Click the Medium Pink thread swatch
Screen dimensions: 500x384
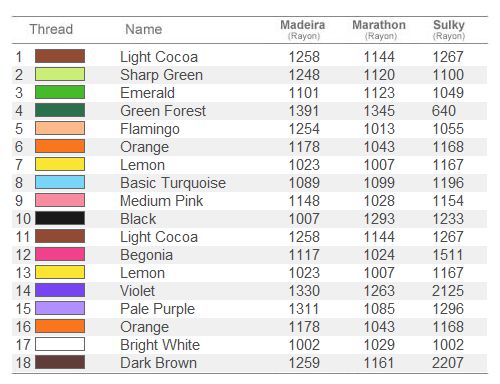[x=60, y=200]
